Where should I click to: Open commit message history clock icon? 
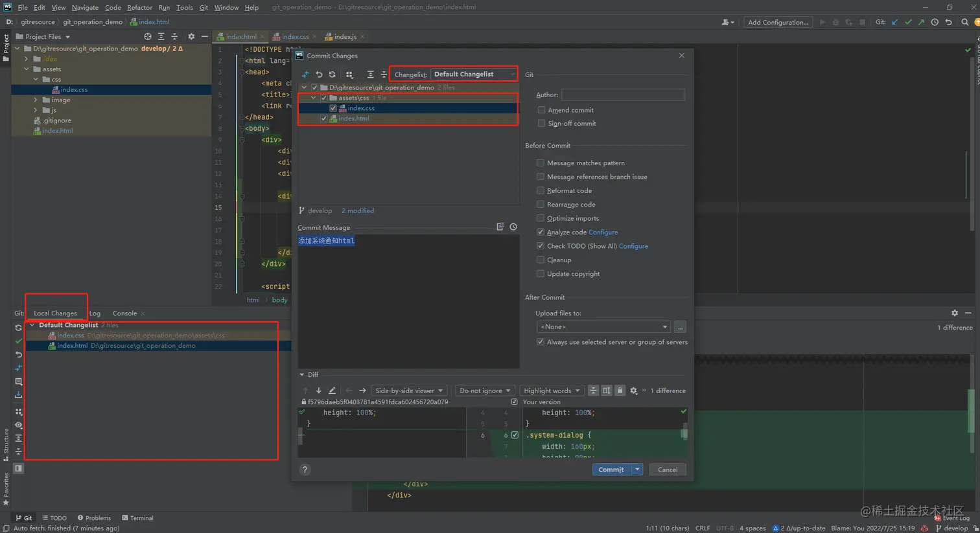pyautogui.click(x=513, y=227)
